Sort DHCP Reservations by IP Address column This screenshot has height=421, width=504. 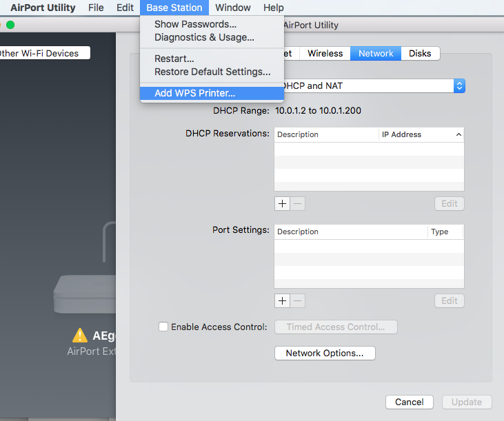421,134
